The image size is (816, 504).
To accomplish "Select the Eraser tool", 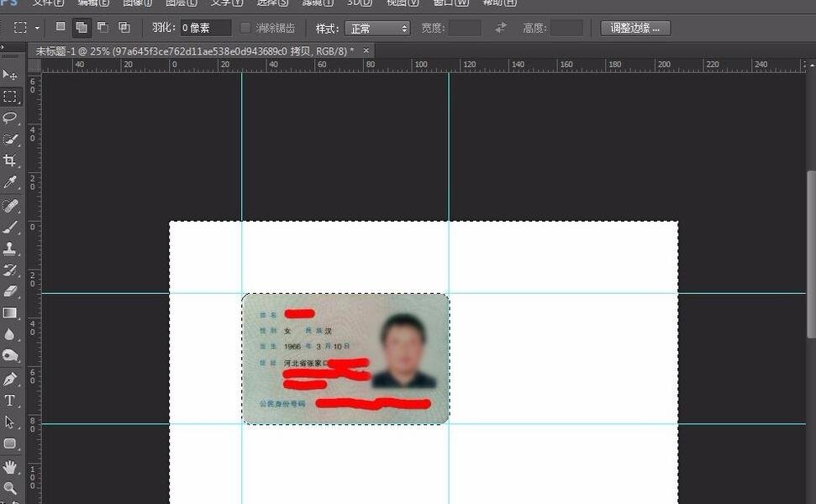I will coord(11,291).
